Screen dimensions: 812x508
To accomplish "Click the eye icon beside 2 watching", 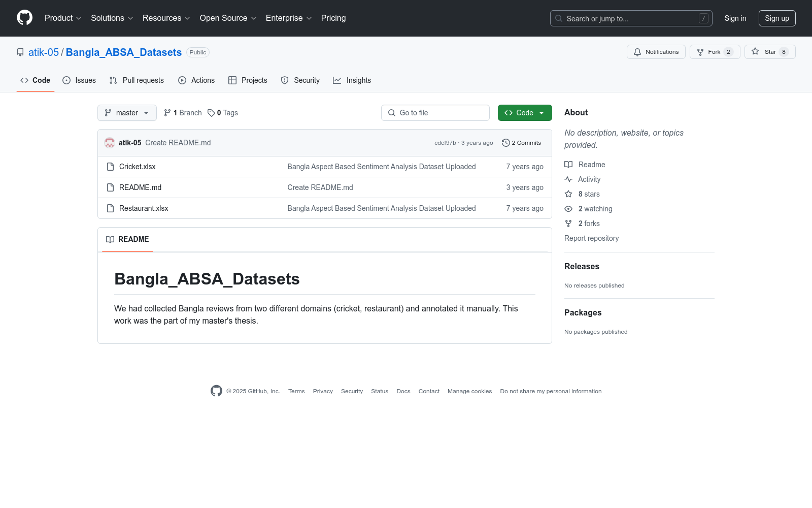I will click(568, 209).
